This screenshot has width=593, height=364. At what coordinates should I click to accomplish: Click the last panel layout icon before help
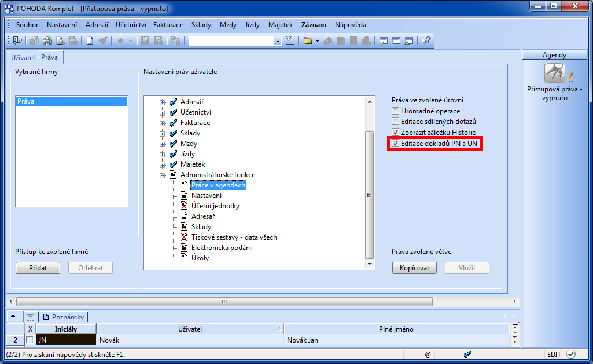[x=409, y=41]
